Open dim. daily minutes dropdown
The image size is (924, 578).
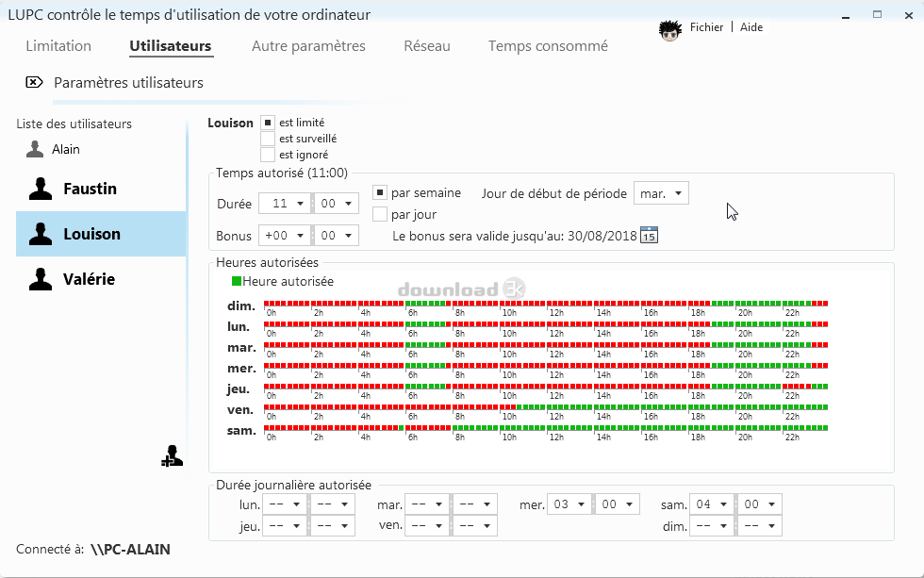coord(760,525)
